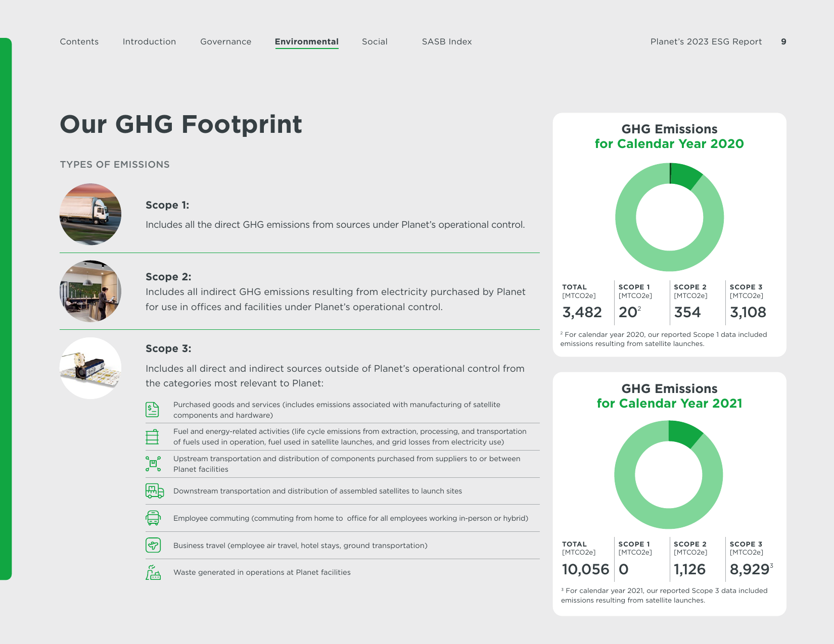Image resolution: width=834 pixels, height=644 pixels.
Task: Click the business travel airplane icon
Action: tap(153, 545)
